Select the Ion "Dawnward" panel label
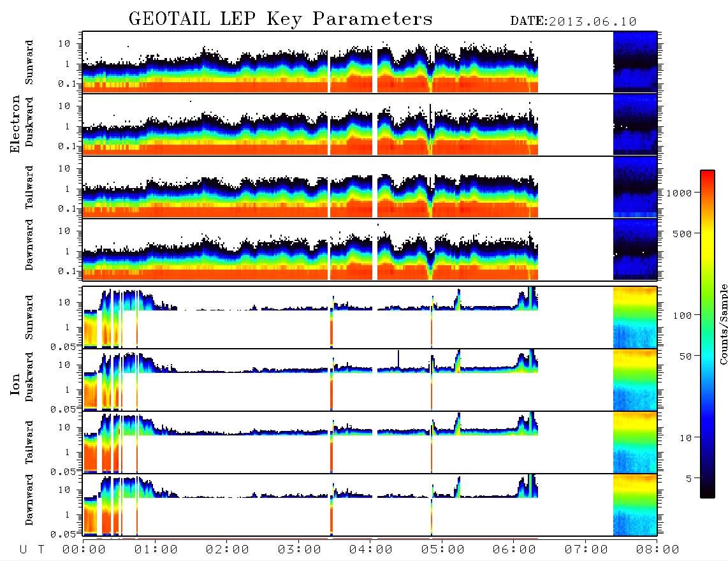728x561 pixels. (x=29, y=500)
